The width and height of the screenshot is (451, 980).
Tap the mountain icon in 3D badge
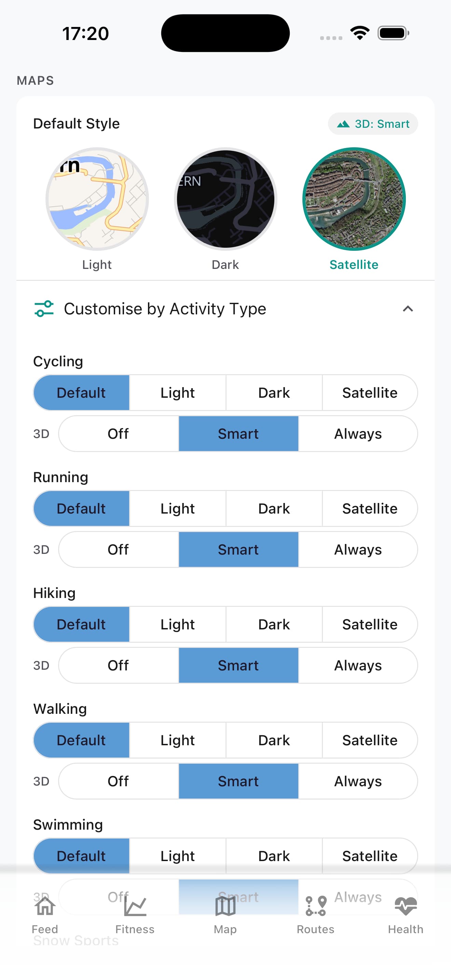click(343, 124)
